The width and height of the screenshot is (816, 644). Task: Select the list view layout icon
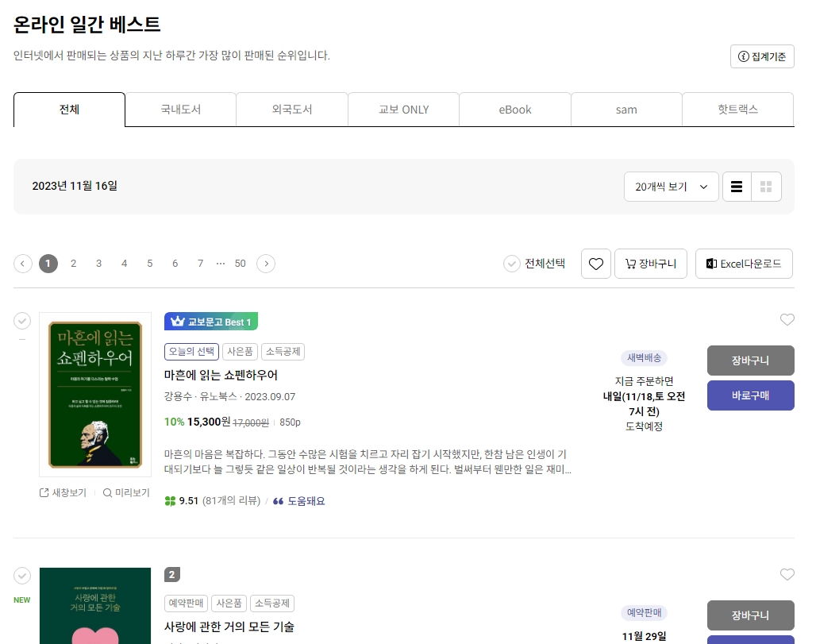(x=736, y=186)
